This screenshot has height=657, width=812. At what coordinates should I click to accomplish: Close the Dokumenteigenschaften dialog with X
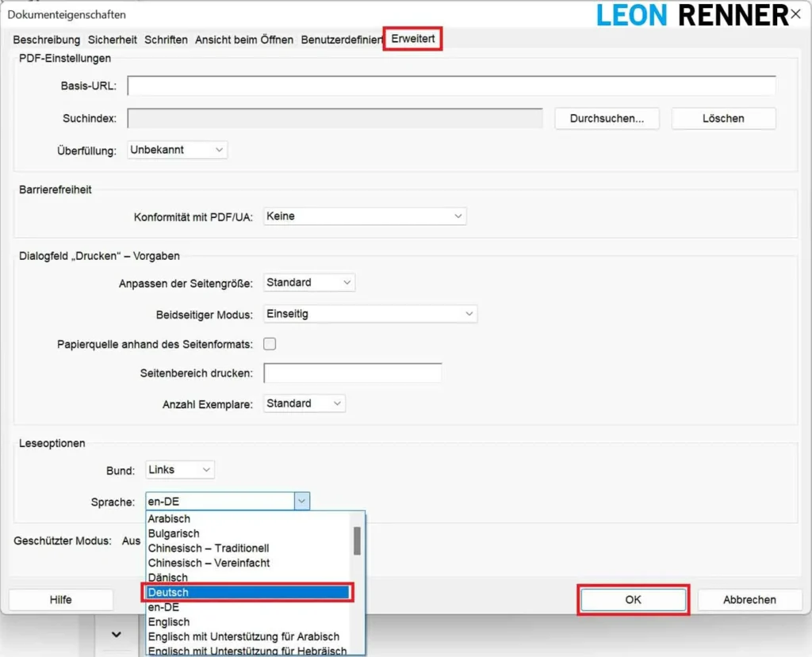click(x=795, y=14)
